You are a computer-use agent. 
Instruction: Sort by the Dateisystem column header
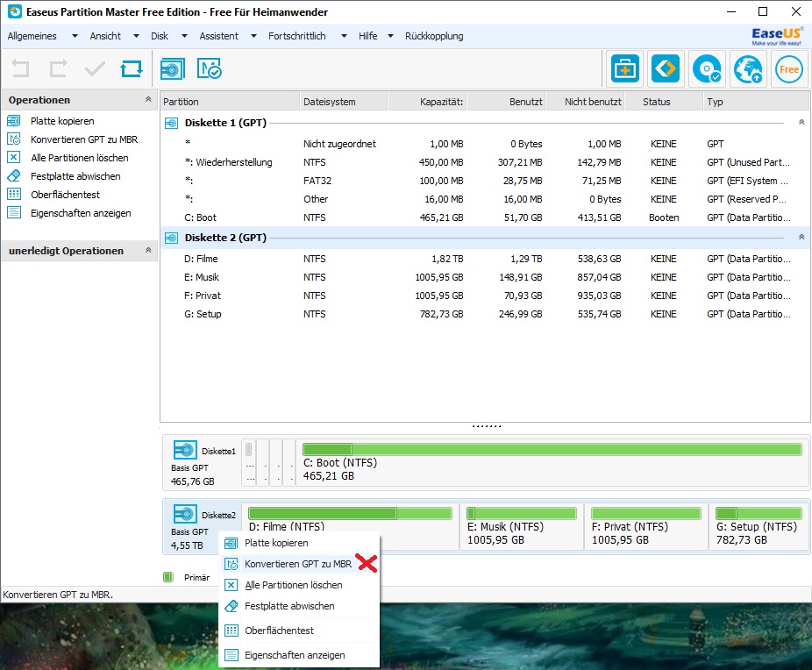click(344, 102)
